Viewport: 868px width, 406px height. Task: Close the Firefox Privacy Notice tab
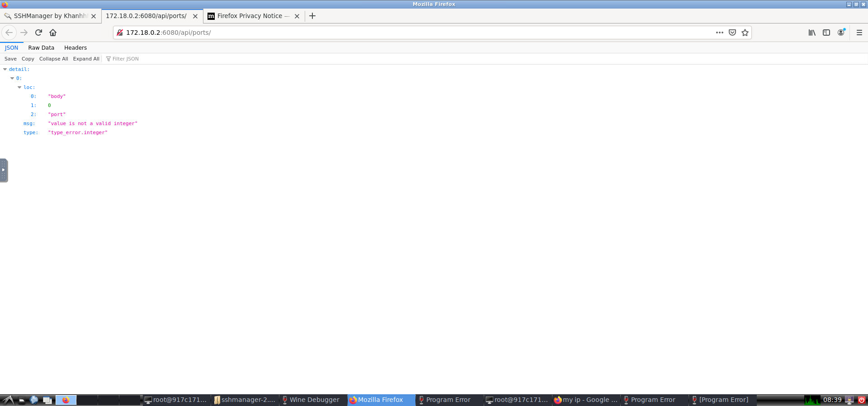297,16
